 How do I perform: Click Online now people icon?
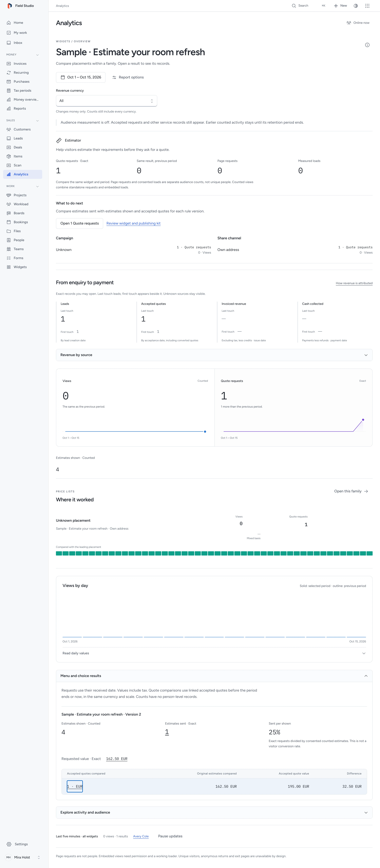[x=349, y=23]
